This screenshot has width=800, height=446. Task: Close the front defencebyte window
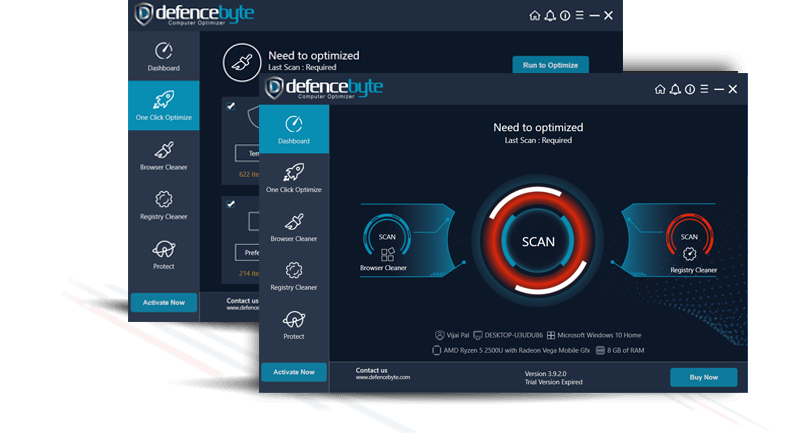tap(733, 89)
